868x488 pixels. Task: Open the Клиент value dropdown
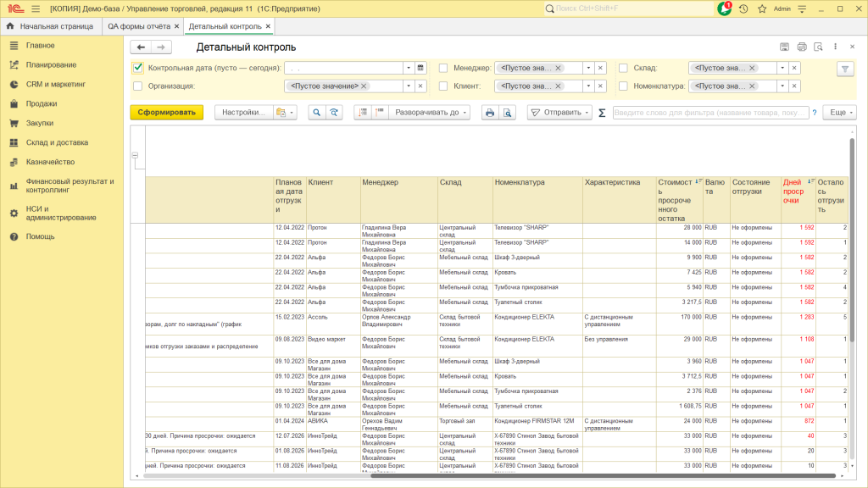click(588, 86)
